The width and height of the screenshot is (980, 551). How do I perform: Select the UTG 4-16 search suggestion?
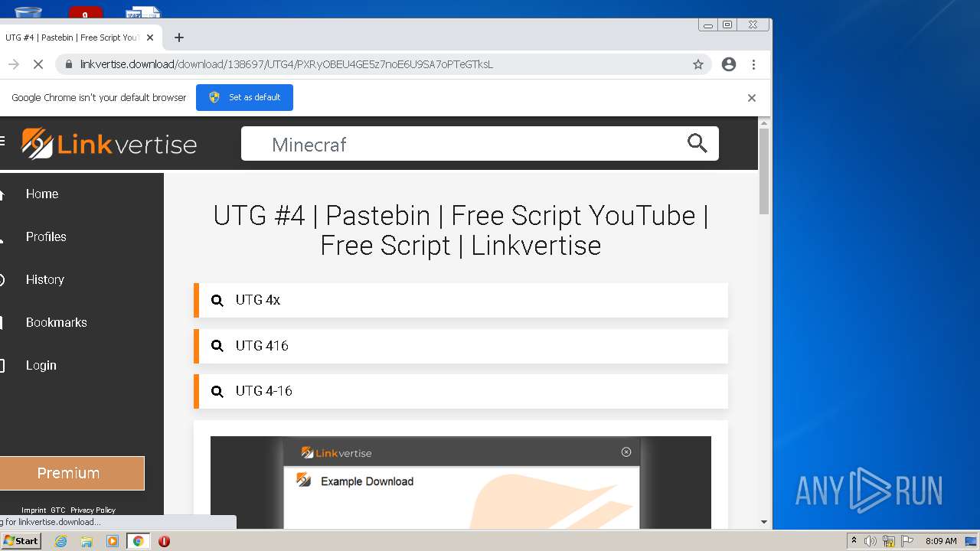tap(461, 391)
